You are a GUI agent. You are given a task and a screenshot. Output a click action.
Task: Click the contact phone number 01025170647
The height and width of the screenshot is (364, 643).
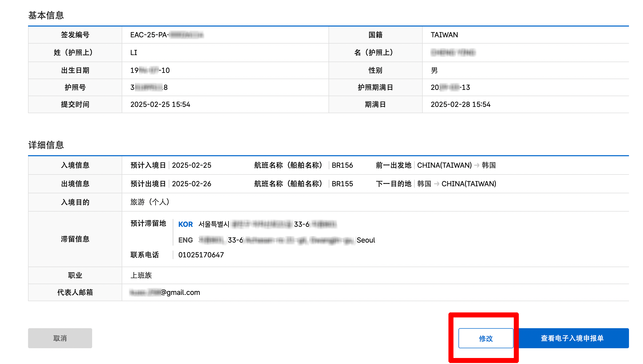pos(201,255)
